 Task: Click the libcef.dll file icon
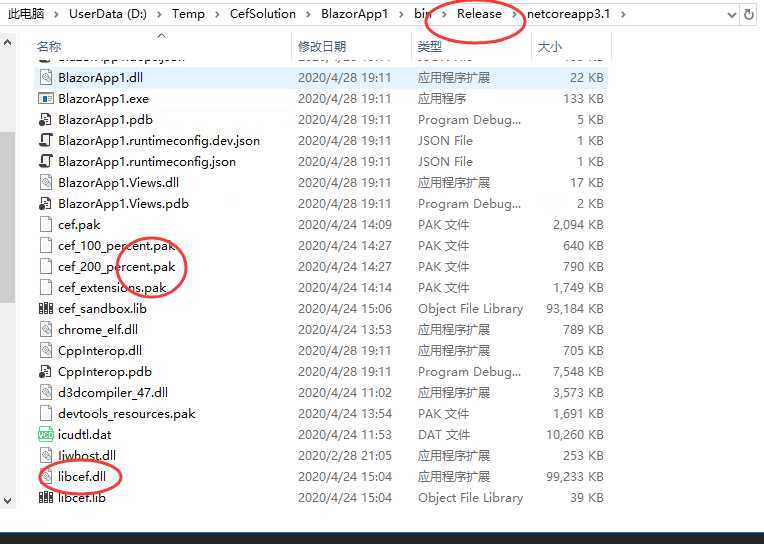[46, 476]
